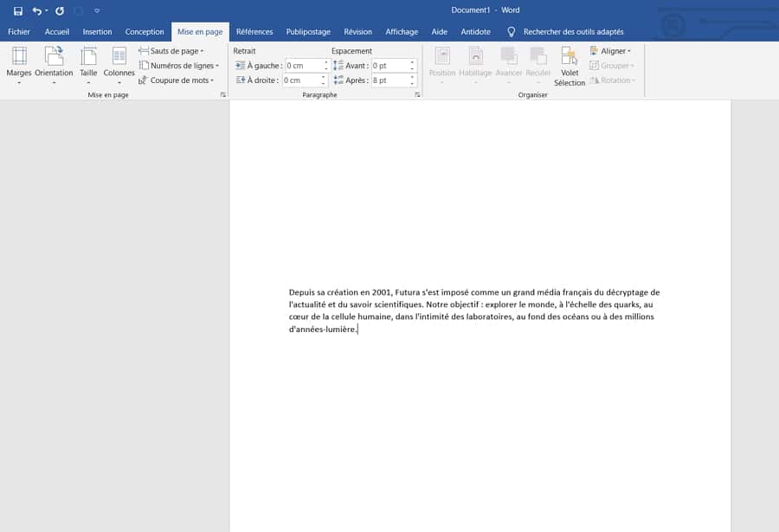Decrease the À gauche indent
Image resolution: width=779 pixels, height=532 pixels.
click(x=326, y=68)
